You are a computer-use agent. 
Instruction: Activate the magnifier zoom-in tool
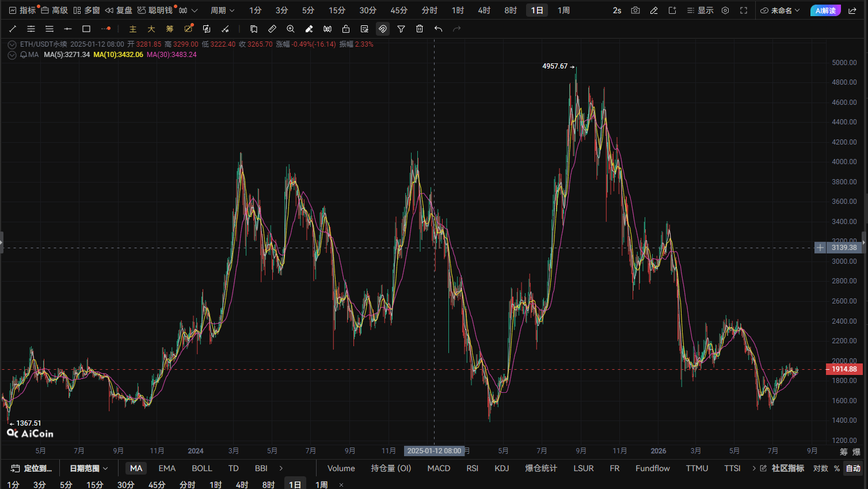pos(291,29)
